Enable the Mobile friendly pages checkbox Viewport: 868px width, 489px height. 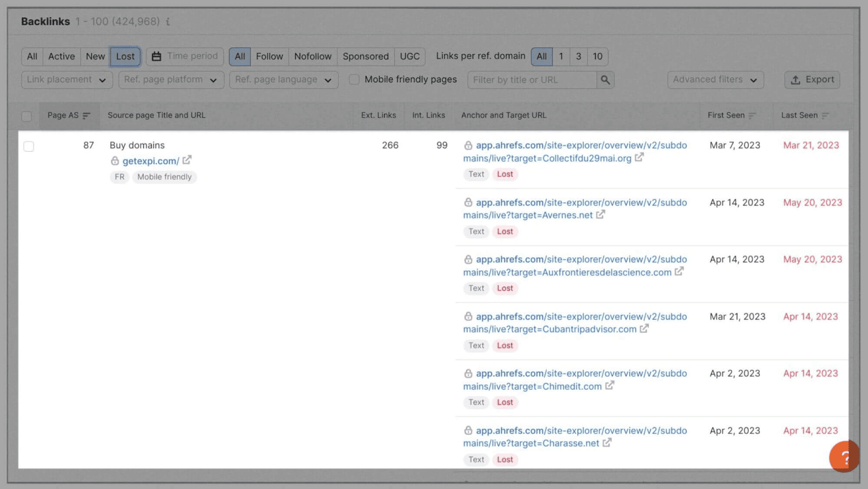(x=354, y=79)
